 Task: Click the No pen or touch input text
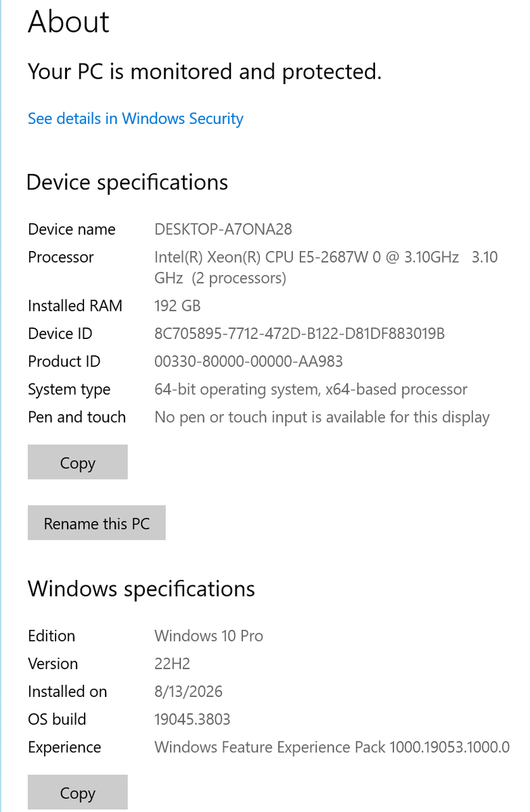(x=322, y=417)
